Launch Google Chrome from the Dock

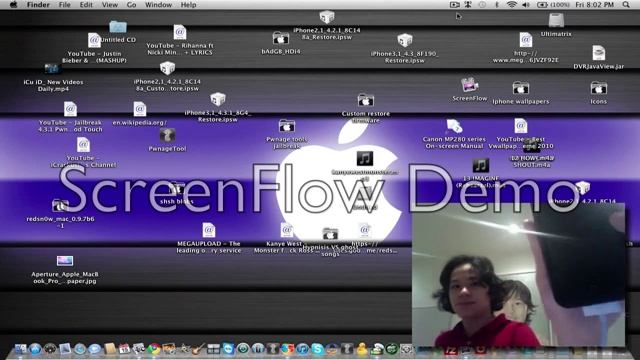154,349
